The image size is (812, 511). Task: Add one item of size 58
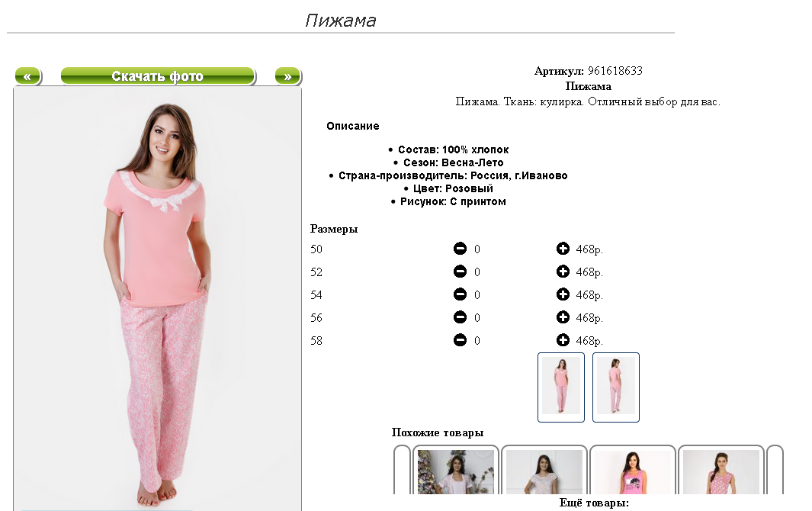[563, 340]
